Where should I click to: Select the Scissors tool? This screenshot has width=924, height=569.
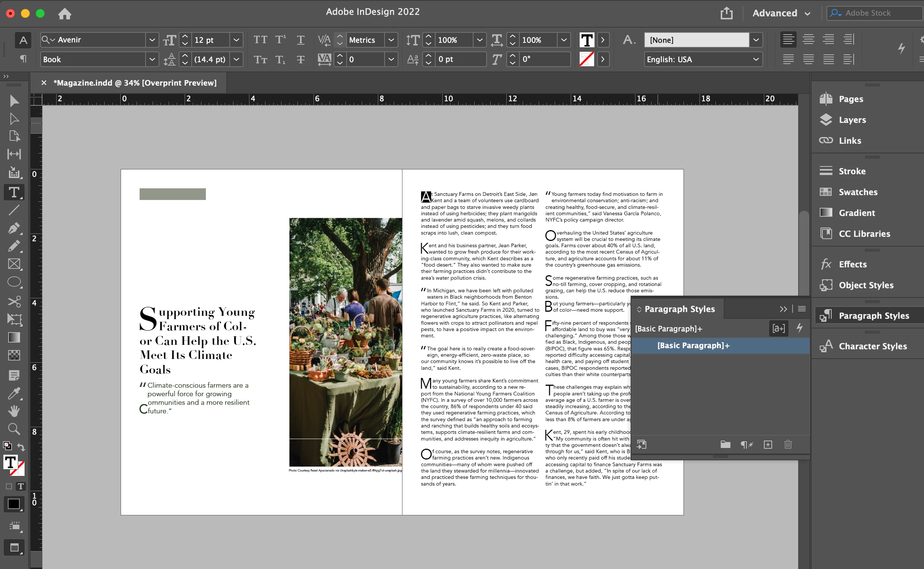click(x=14, y=301)
